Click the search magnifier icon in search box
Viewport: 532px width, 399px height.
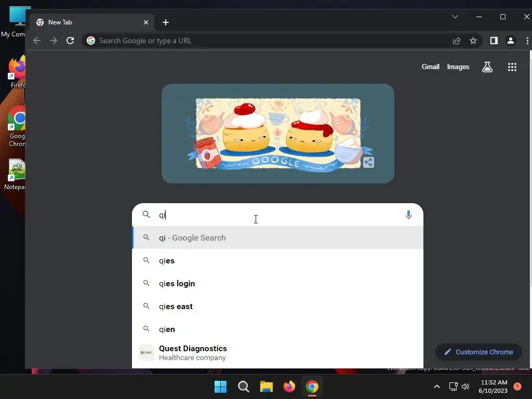point(146,215)
